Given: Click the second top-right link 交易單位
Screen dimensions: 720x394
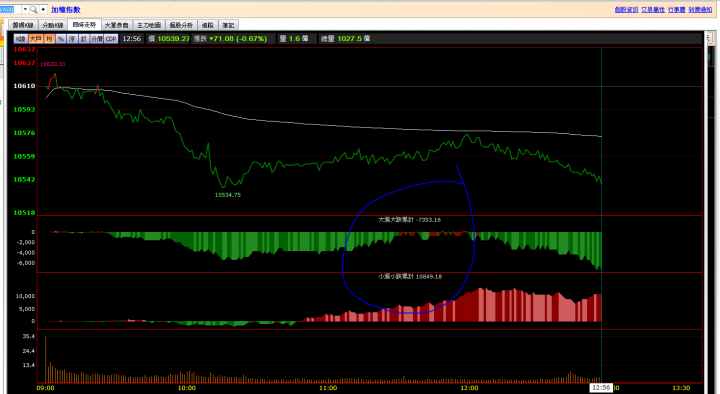Looking at the screenshot, I should coord(653,9).
